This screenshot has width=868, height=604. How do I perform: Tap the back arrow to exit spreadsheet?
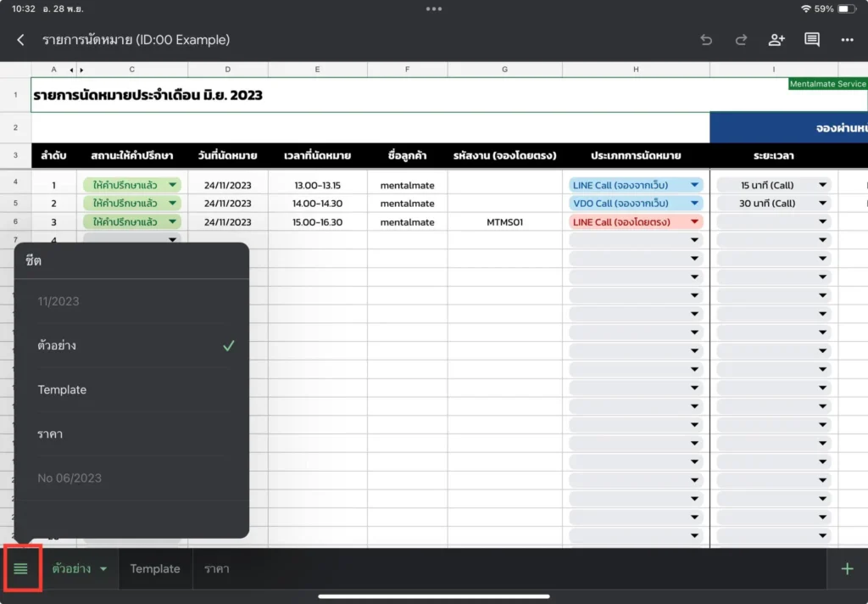pos(20,40)
